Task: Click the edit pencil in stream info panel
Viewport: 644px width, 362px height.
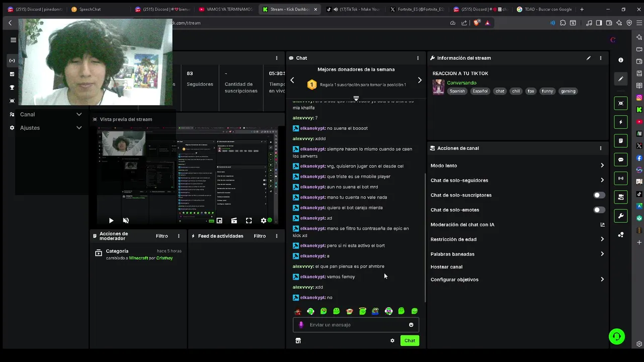Action: point(589,58)
